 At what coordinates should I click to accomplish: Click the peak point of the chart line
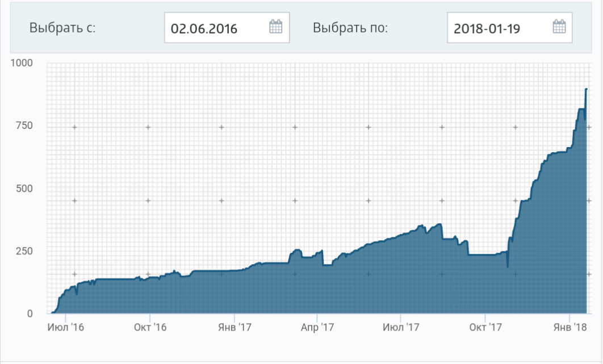(586, 89)
